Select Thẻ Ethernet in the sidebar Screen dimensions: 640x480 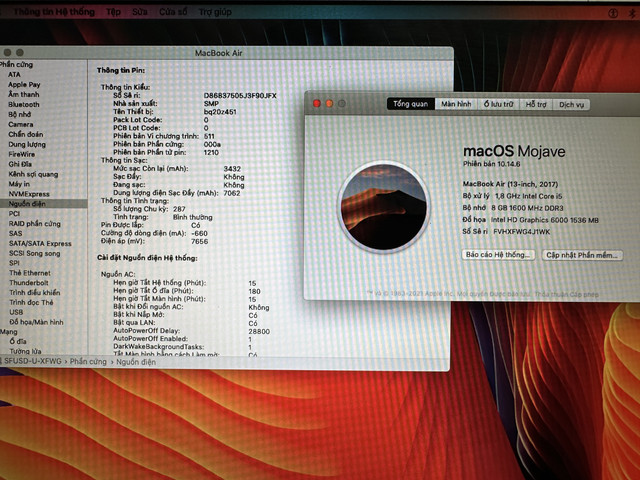(x=30, y=273)
